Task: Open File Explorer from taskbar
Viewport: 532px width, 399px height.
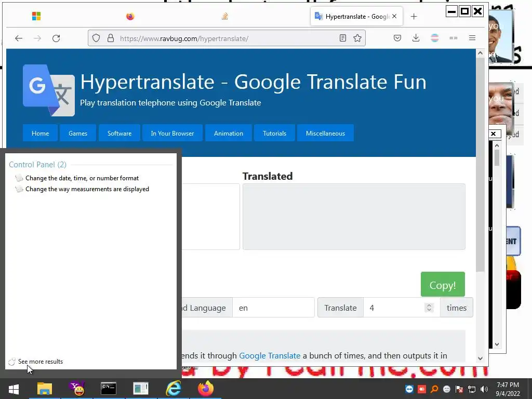Action: (x=45, y=389)
